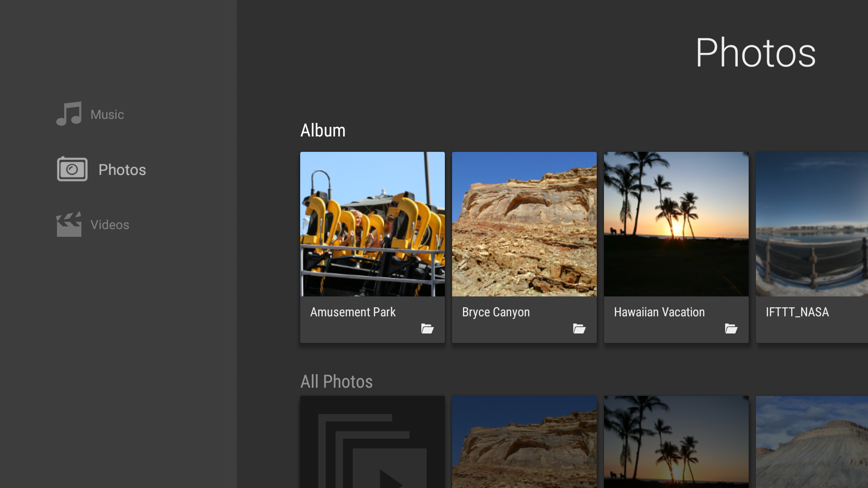Click folder icon on Hawaiian Vacation card
The height and width of the screenshot is (488, 868).
[731, 328]
